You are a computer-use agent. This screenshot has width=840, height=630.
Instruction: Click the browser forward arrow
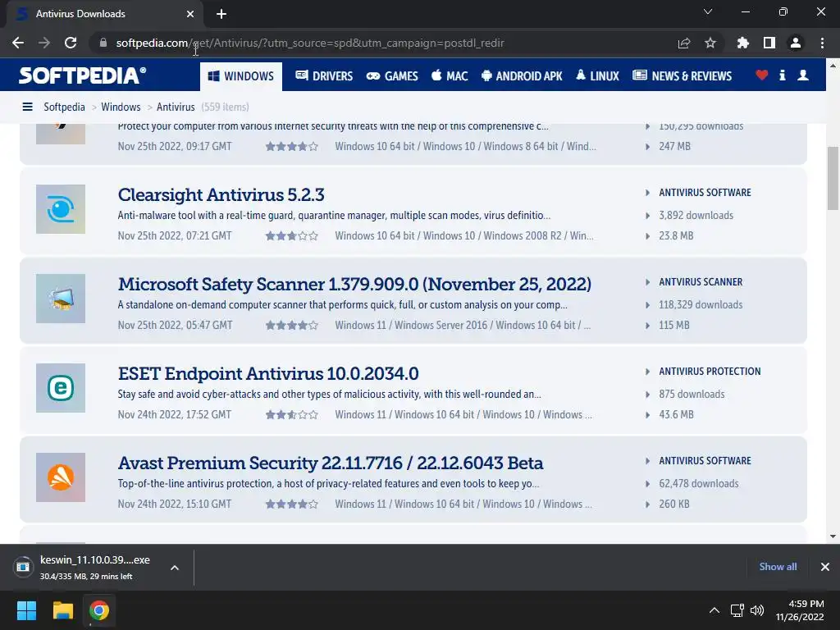44,43
